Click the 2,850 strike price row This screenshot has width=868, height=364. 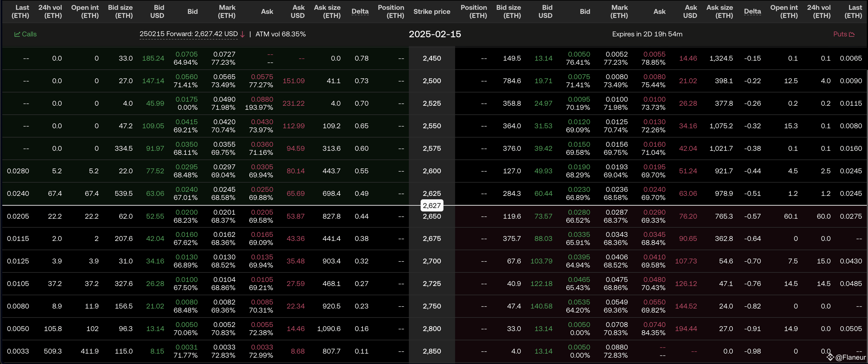tap(432, 351)
